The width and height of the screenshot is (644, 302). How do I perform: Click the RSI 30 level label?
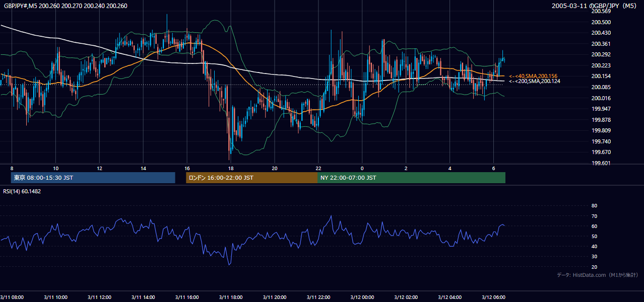594,257
